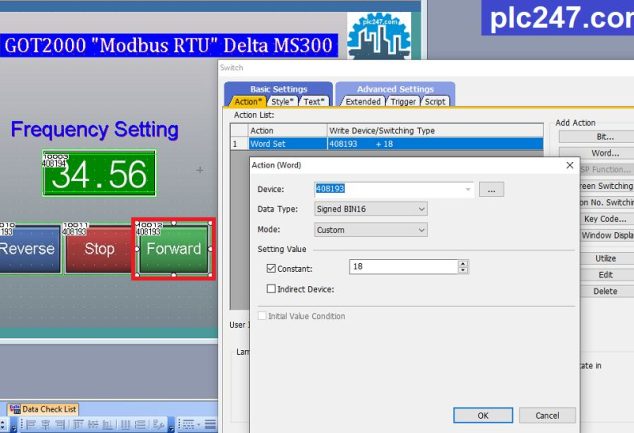Screen dimensions: 634x433
Task: Open the Script tab
Action: point(435,101)
